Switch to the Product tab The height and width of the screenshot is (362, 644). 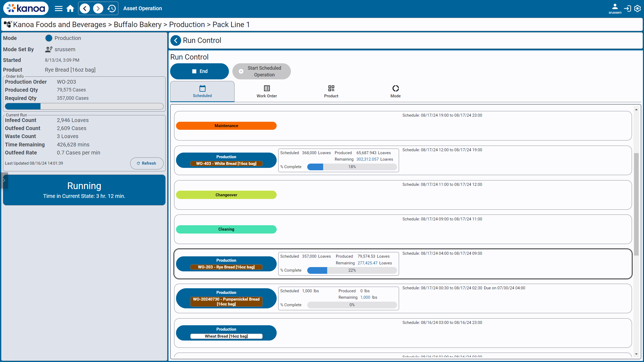click(331, 91)
